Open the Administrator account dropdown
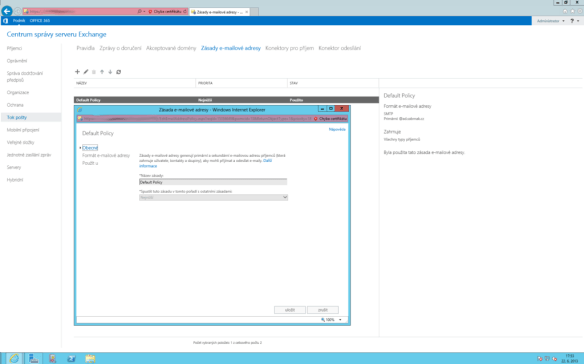 (550, 21)
